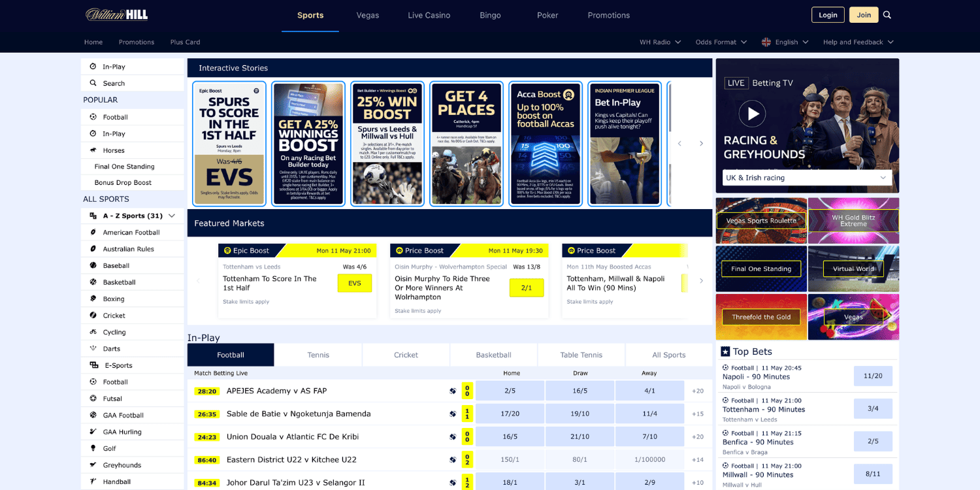
Task: Click the Cycling bike icon
Action: 93,332
